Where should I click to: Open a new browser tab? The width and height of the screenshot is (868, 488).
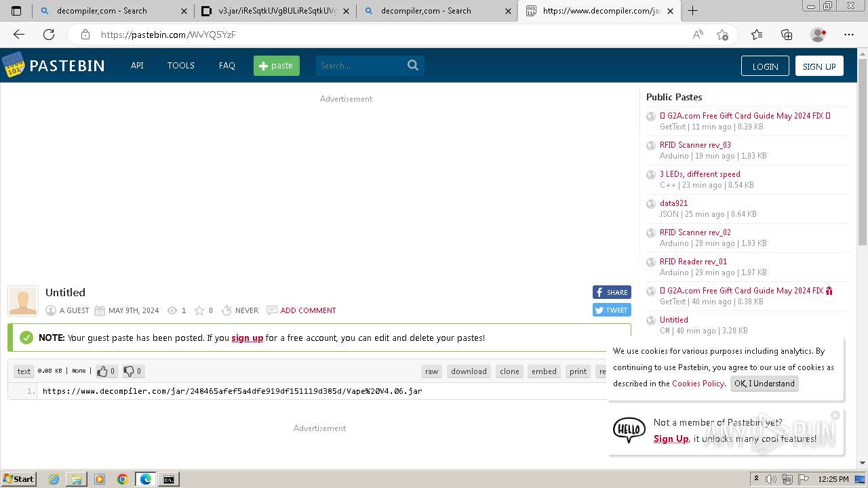692,11
